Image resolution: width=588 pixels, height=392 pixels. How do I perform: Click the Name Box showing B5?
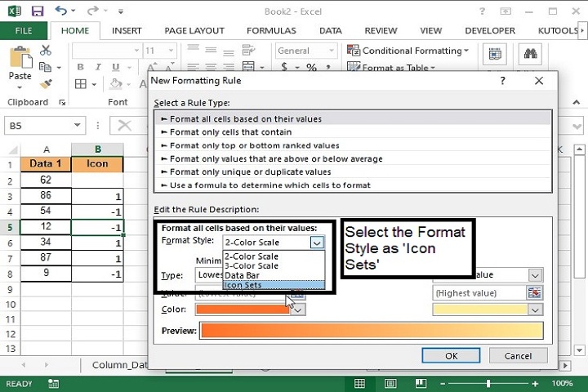pyautogui.click(x=45, y=125)
